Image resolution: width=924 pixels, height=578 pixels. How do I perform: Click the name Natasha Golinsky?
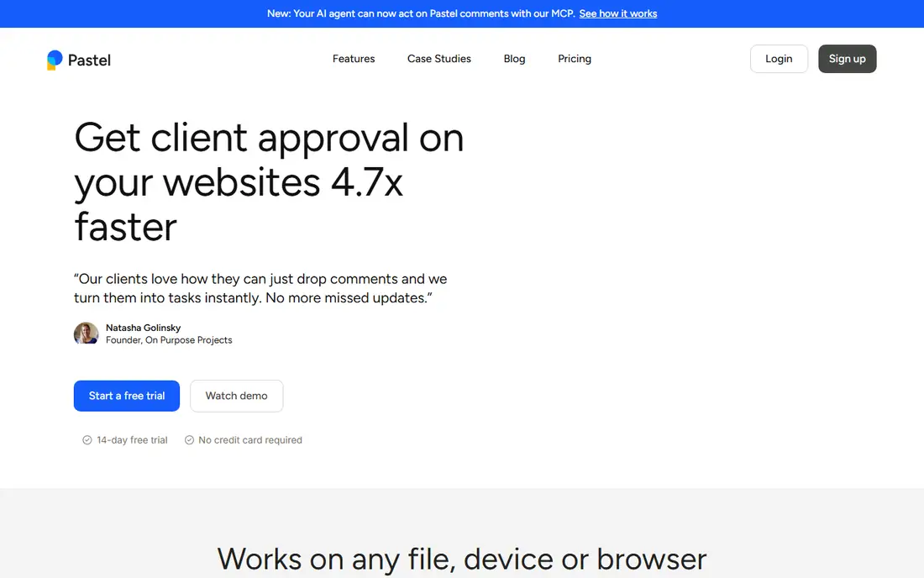143,328
